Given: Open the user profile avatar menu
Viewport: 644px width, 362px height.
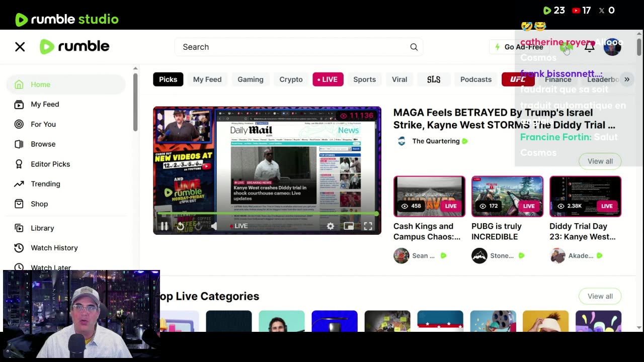Looking at the screenshot, I should click(x=612, y=47).
